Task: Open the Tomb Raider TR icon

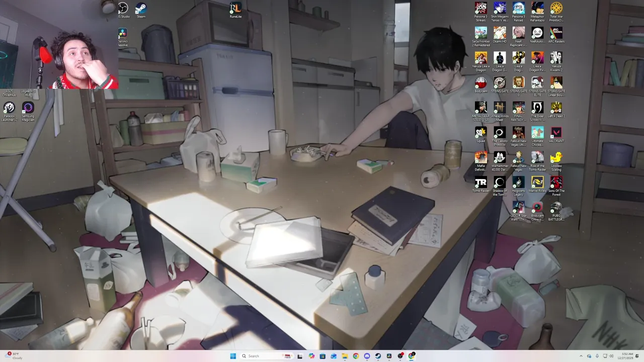Action: [481, 184]
